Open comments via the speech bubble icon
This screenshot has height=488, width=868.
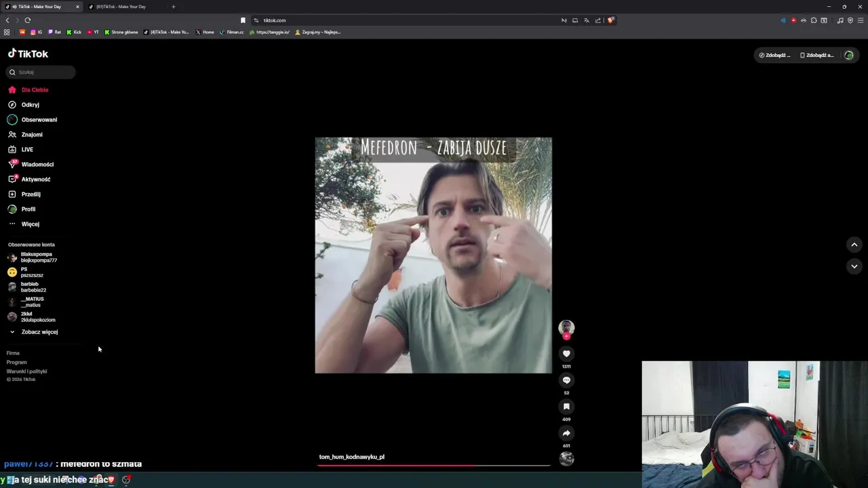(566, 380)
